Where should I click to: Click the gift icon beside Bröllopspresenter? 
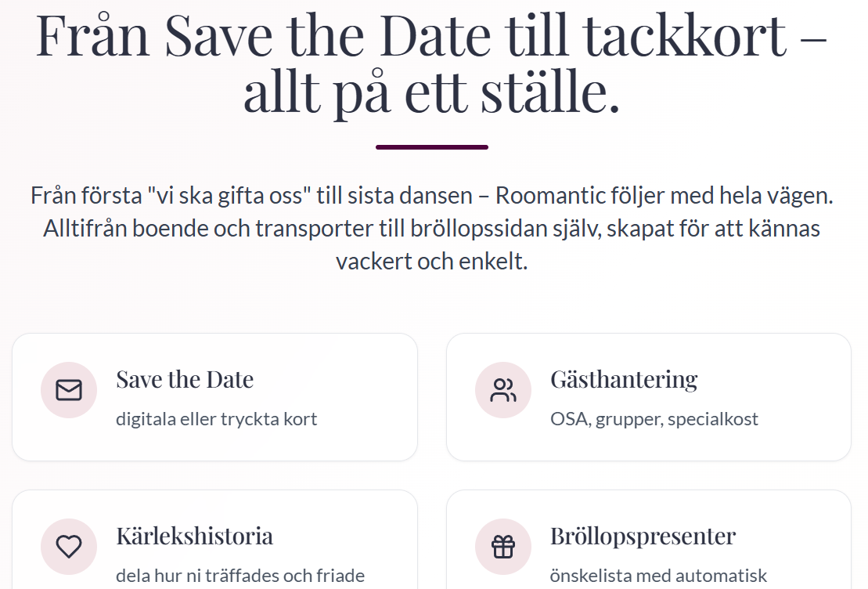pos(503,547)
